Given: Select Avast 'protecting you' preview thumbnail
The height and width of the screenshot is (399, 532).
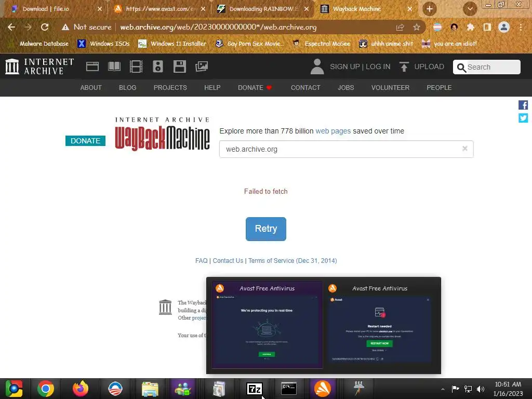Looking at the screenshot, I should [x=267, y=324].
